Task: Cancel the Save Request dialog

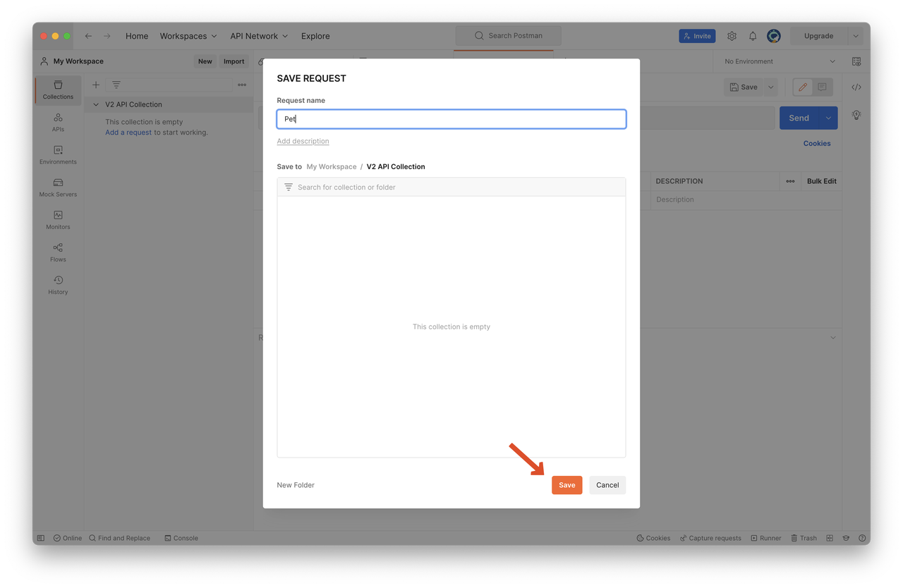Action: pyautogui.click(x=607, y=485)
